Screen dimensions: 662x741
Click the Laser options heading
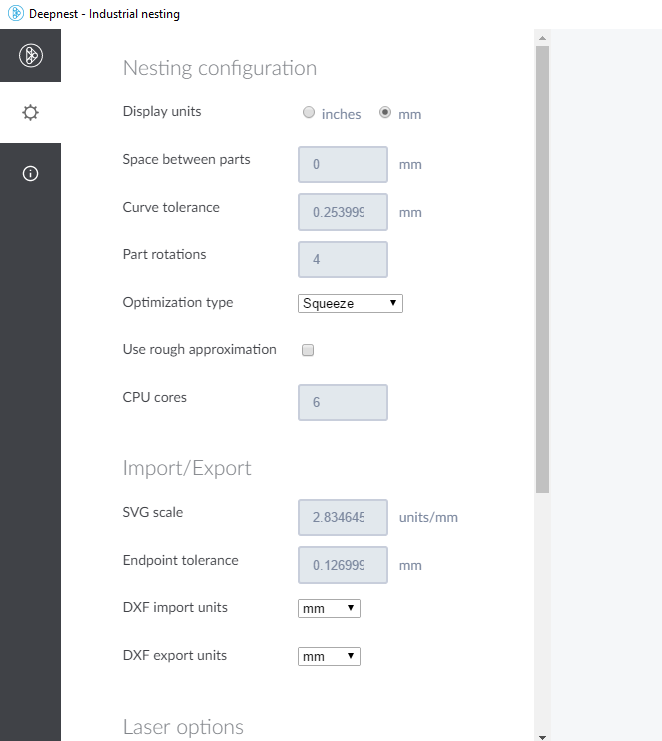(x=183, y=727)
